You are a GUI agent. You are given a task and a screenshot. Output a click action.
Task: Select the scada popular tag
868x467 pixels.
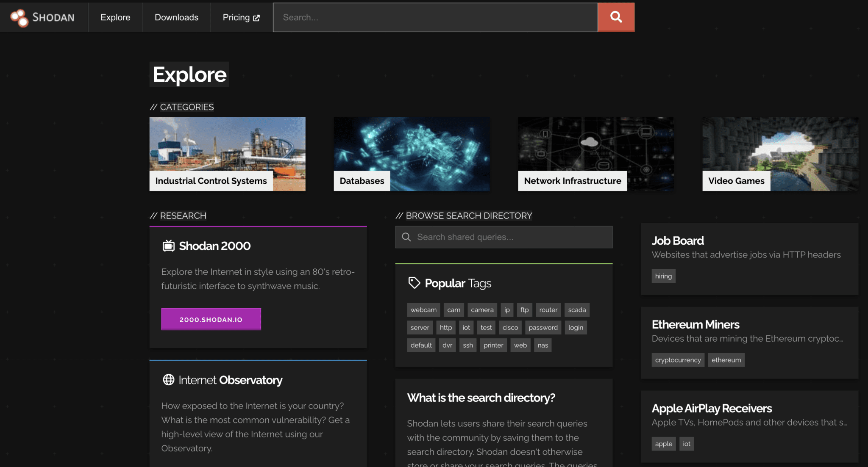pos(577,309)
